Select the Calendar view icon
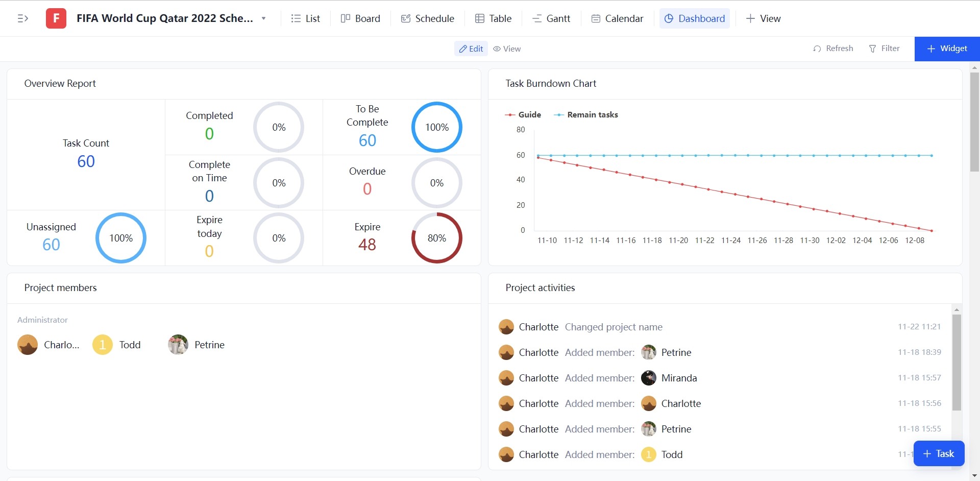 click(596, 18)
